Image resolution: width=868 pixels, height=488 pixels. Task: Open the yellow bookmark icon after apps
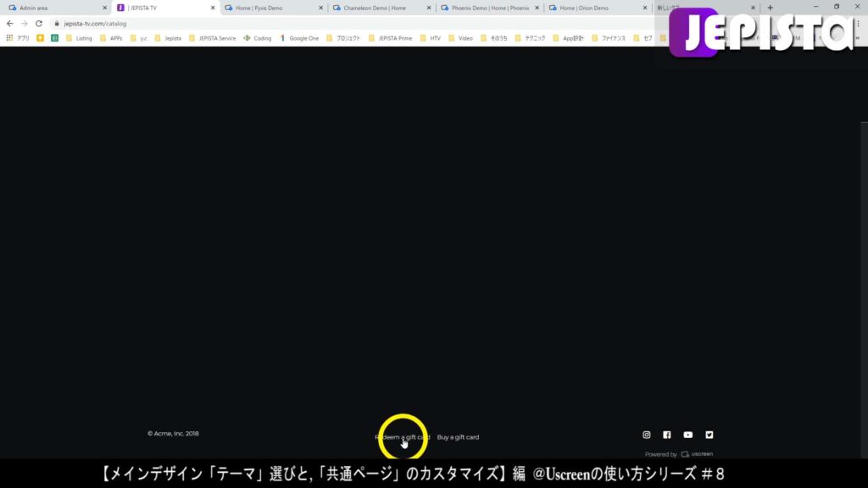(x=41, y=38)
